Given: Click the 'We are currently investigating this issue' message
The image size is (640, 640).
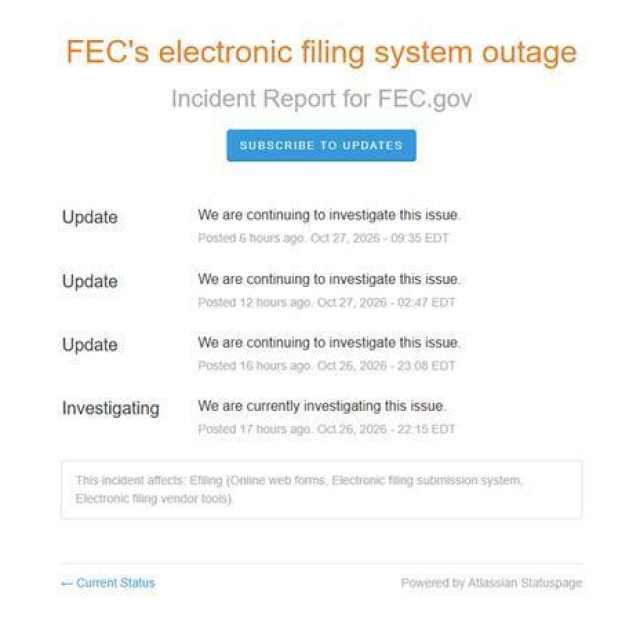Looking at the screenshot, I should tap(322, 406).
